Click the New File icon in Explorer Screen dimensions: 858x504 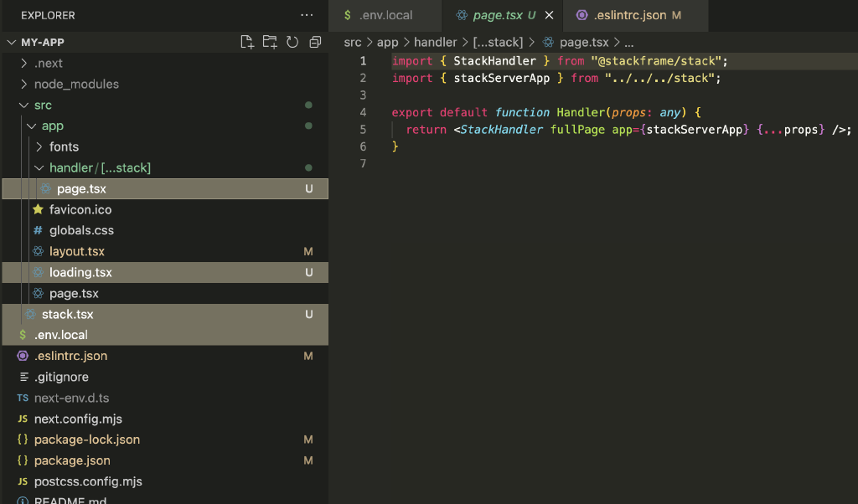(x=247, y=42)
